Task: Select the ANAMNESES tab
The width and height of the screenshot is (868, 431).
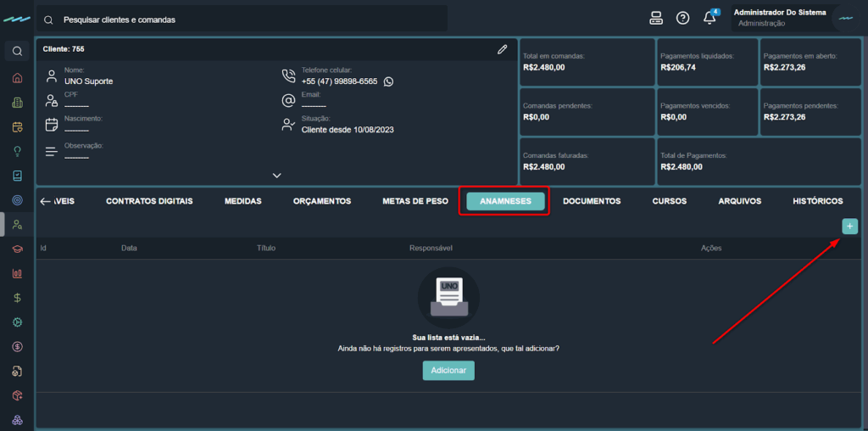Action: (x=505, y=201)
